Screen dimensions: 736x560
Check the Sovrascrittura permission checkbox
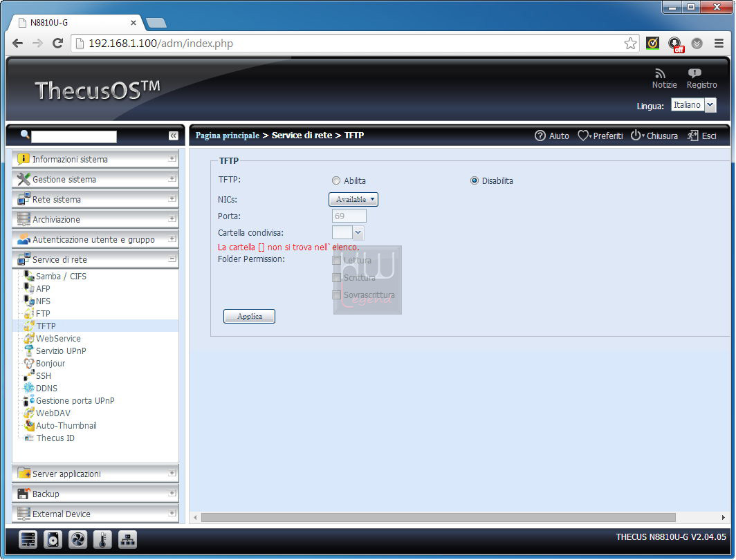coord(337,295)
